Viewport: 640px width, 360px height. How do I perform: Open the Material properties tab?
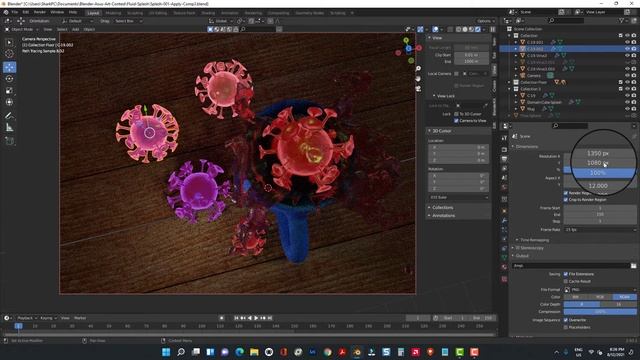[x=504, y=267]
